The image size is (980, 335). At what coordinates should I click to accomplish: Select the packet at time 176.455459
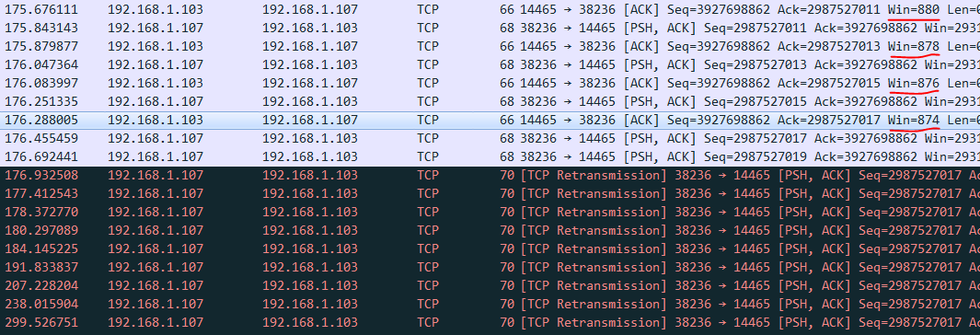click(x=490, y=139)
